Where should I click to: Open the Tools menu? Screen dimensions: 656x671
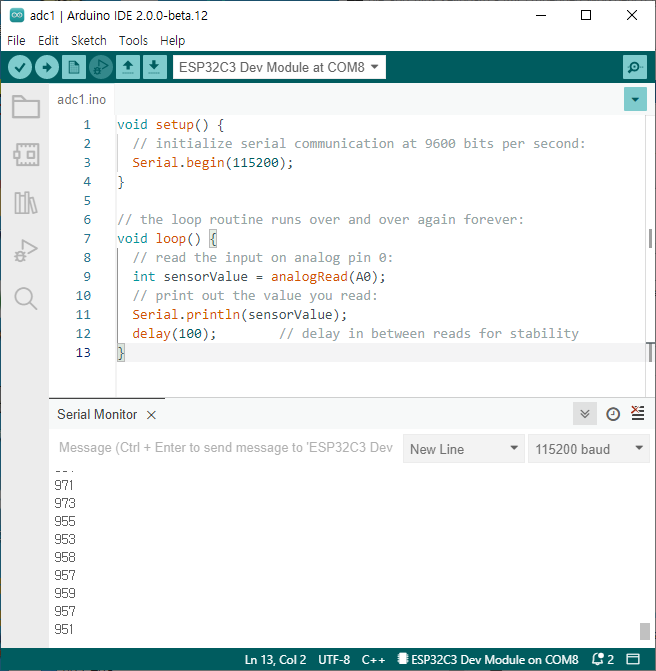click(x=133, y=41)
